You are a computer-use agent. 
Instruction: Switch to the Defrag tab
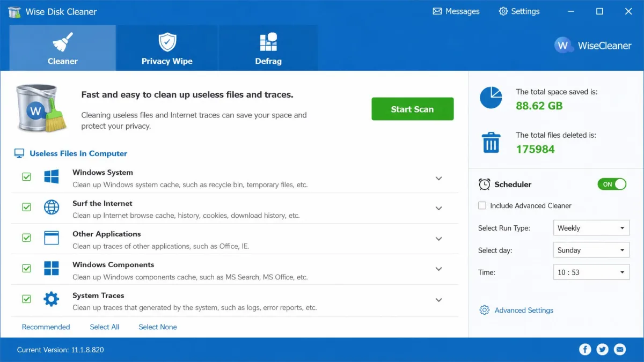(x=268, y=48)
